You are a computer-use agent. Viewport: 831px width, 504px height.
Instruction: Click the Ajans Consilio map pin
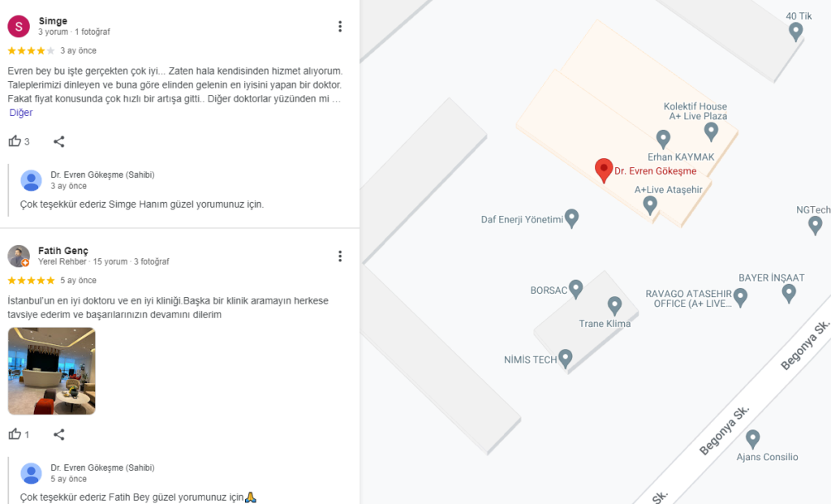click(x=752, y=439)
